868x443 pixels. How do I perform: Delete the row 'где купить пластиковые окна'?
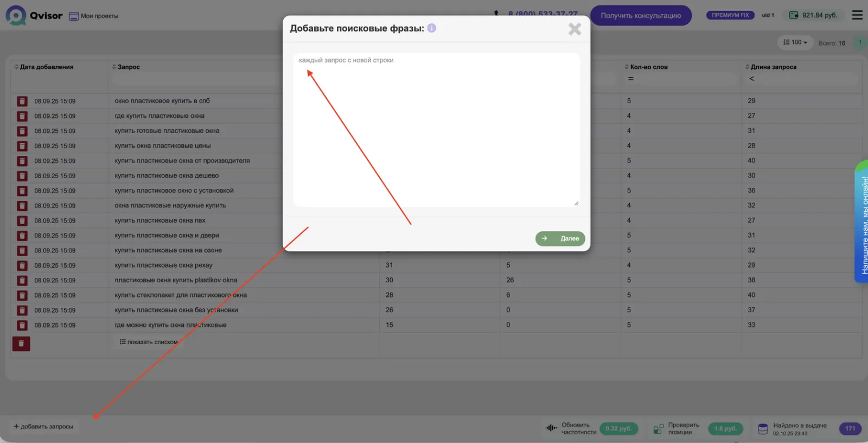point(22,116)
